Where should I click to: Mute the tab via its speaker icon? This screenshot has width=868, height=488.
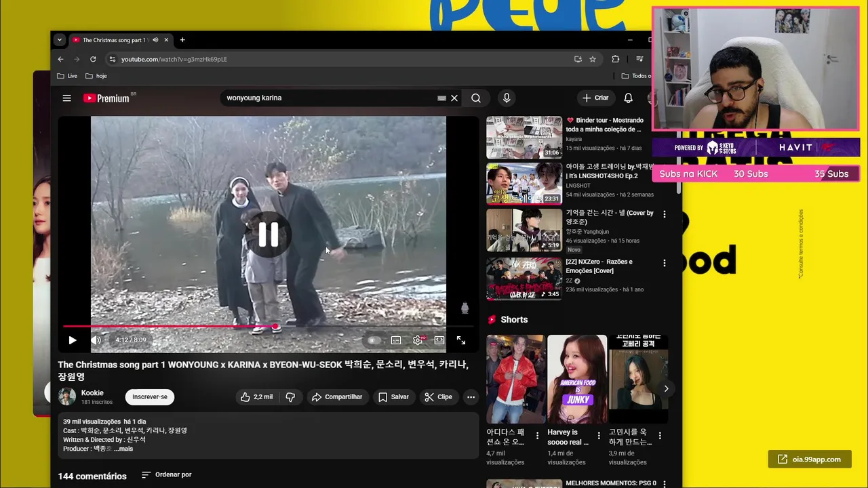point(155,40)
